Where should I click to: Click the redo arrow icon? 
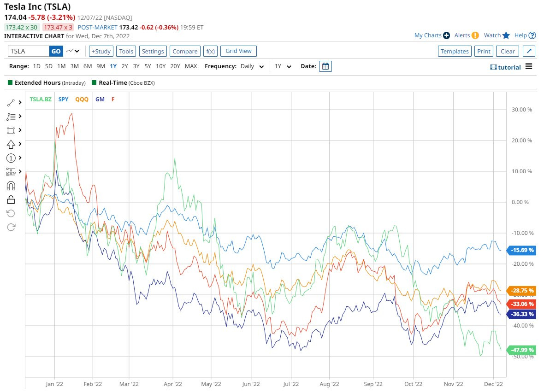[x=11, y=227]
